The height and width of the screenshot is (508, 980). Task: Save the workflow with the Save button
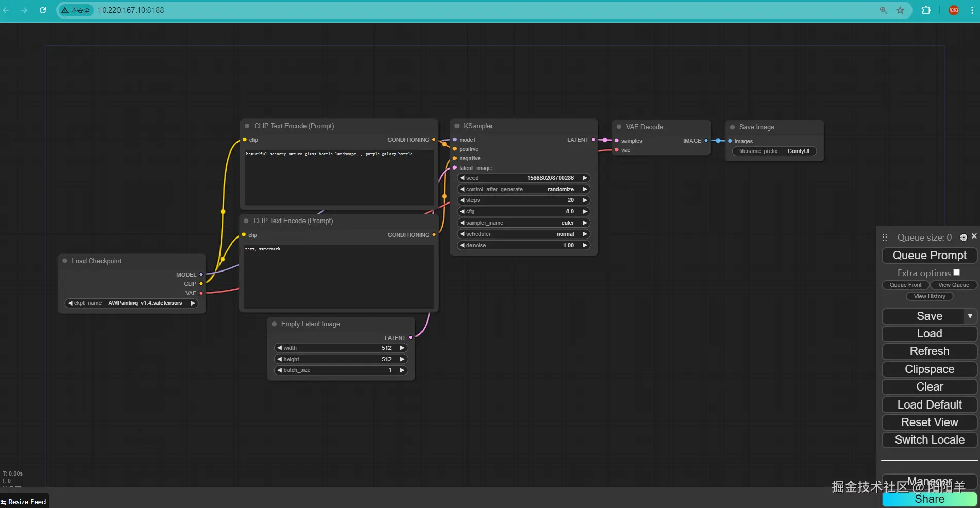click(923, 316)
